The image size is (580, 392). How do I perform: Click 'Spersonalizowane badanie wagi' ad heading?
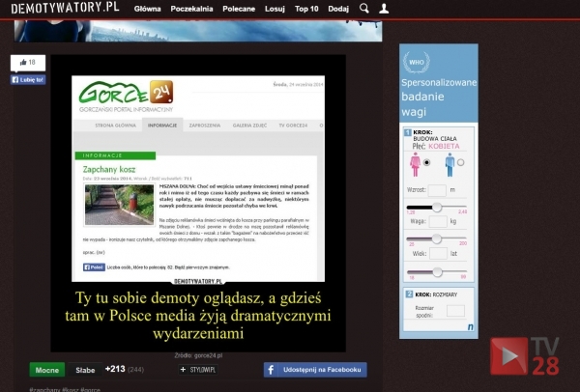(x=439, y=97)
